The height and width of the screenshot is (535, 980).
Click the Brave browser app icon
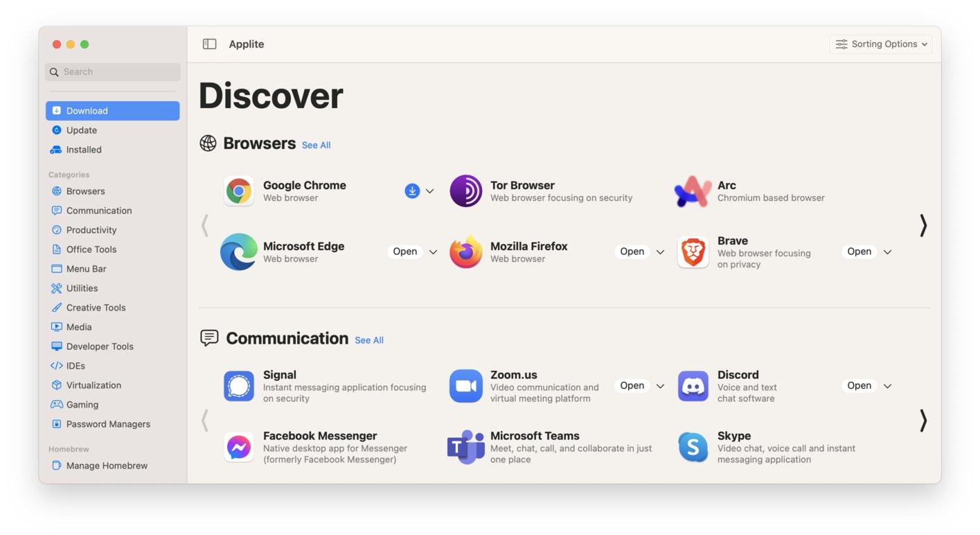coord(693,252)
